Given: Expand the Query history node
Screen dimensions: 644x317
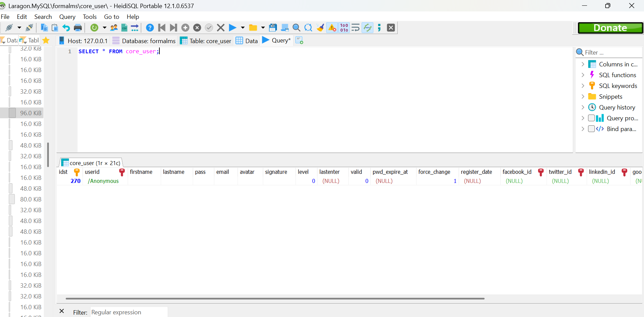Looking at the screenshot, I should pos(583,107).
